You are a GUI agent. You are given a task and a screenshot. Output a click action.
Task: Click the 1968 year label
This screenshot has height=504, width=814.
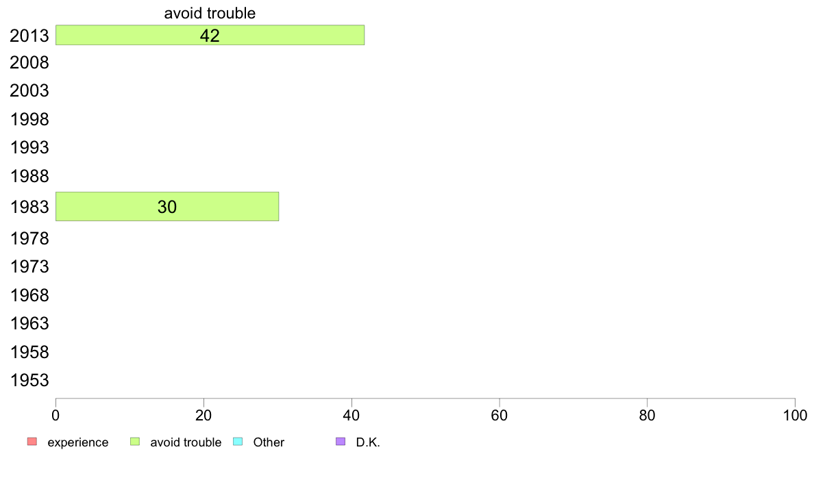pyautogui.click(x=29, y=295)
